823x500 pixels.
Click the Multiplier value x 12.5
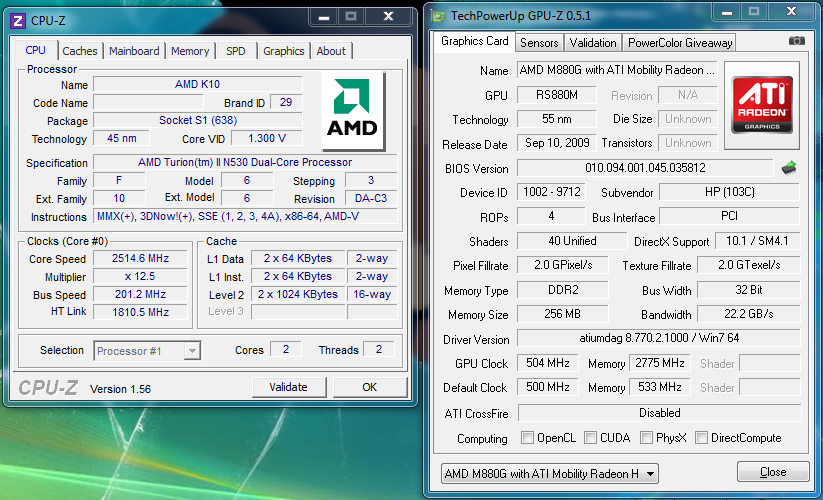pos(140,276)
